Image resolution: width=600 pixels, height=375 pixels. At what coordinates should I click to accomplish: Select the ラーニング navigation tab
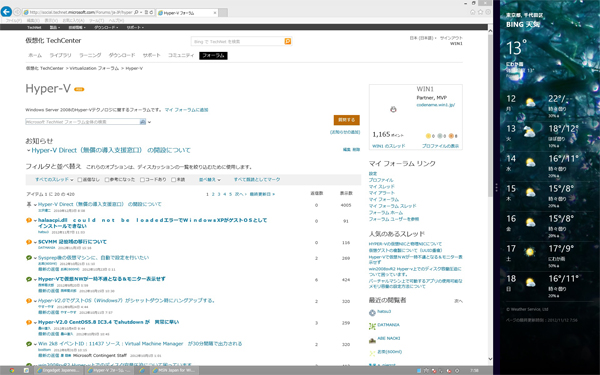point(90,55)
